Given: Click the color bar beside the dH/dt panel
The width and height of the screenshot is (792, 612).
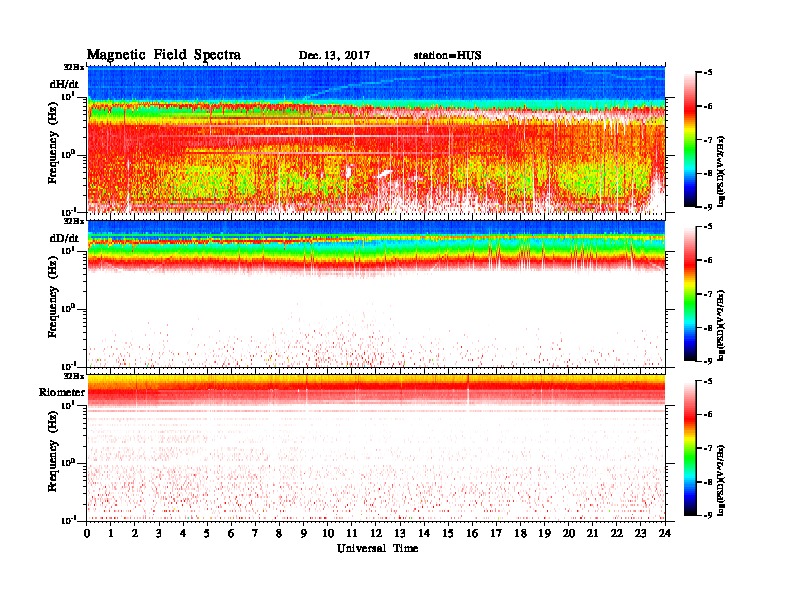Looking at the screenshot, I should pos(689,139).
